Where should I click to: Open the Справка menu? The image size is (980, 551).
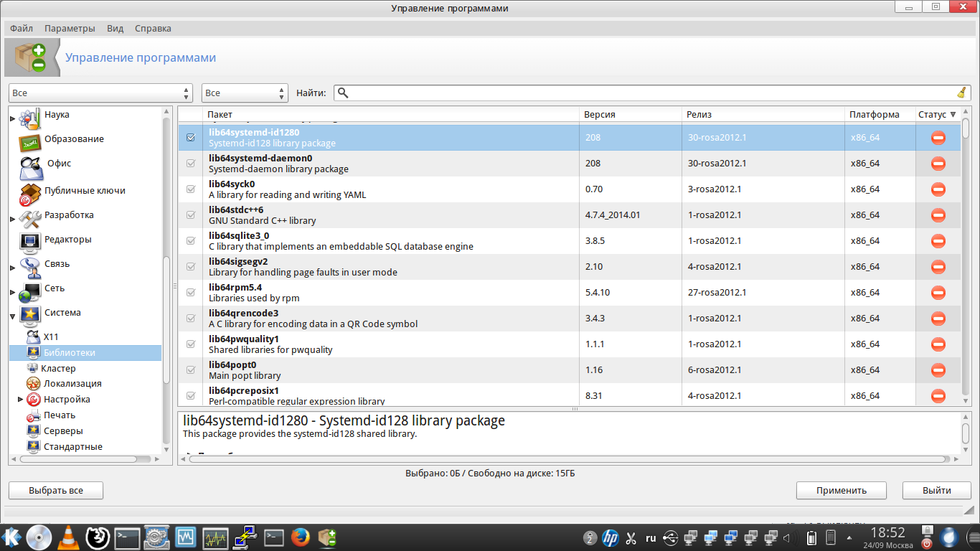(153, 29)
